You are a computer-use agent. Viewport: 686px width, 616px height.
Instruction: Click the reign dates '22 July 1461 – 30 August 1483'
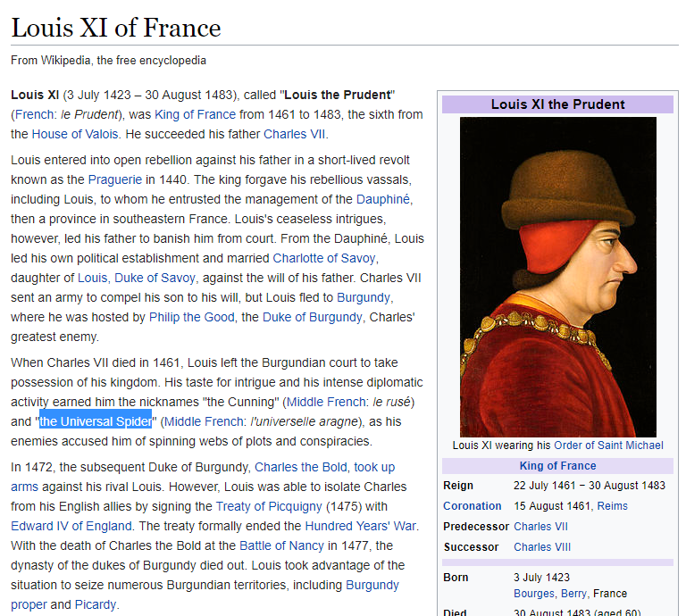[x=590, y=486]
